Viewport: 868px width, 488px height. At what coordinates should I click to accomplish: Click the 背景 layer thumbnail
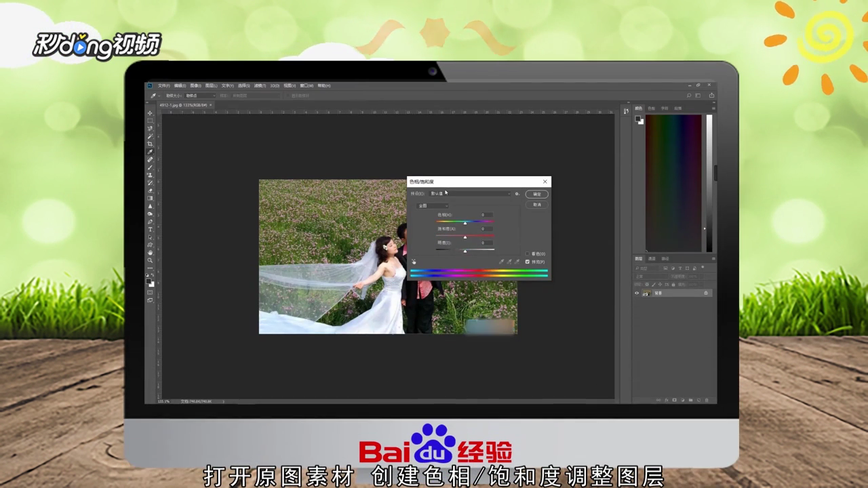(x=647, y=293)
